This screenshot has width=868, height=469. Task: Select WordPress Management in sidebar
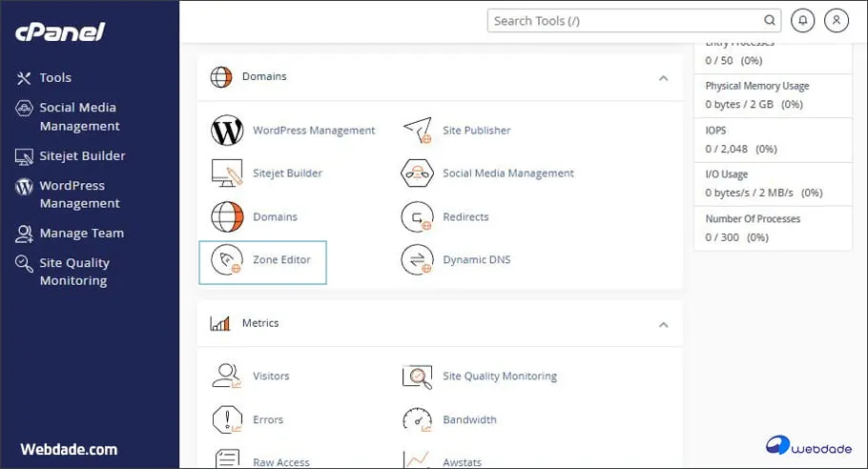pos(79,194)
